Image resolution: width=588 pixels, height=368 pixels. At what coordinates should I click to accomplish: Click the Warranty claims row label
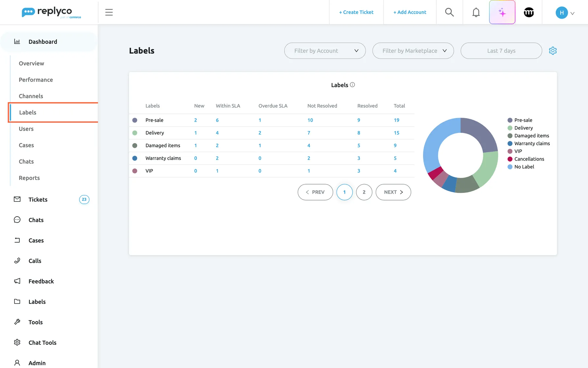(163, 158)
